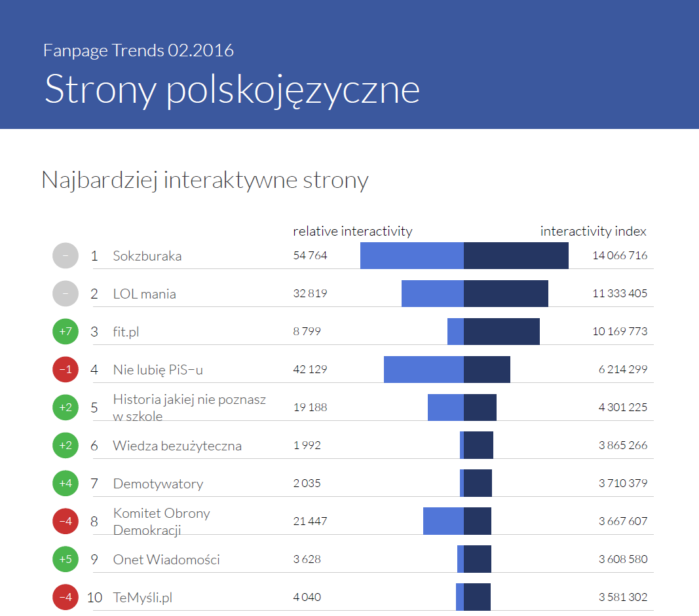Viewport: 699px width, 616px height.
Task: Click the red −1 badge for Nie lubię PiS-u
Action: (66, 369)
